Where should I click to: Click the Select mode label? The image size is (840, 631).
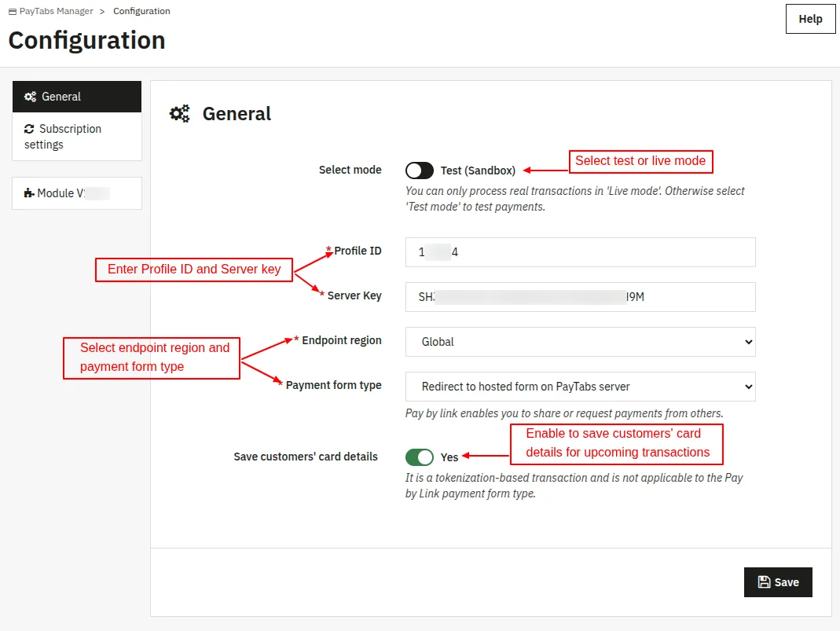pos(350,170)
